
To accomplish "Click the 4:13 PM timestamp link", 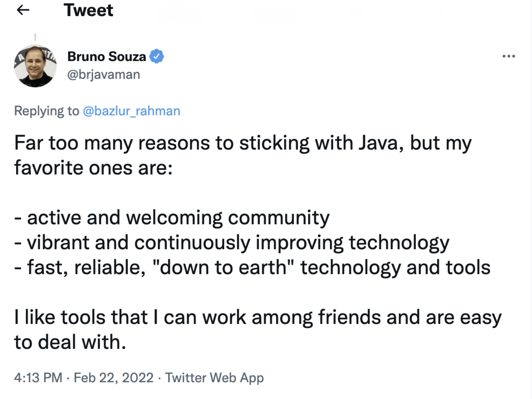I will point(37,377).
